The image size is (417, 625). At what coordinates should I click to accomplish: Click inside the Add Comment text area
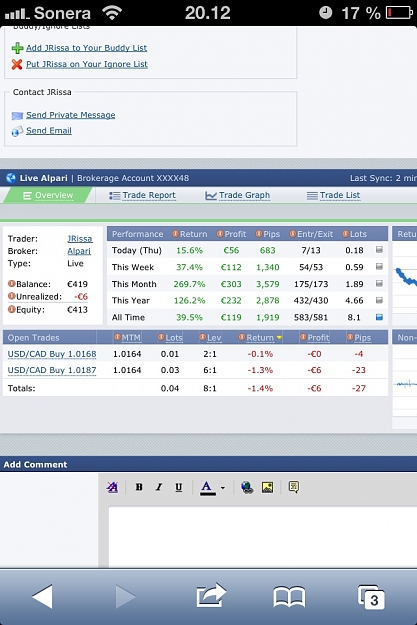coord(263,537)
